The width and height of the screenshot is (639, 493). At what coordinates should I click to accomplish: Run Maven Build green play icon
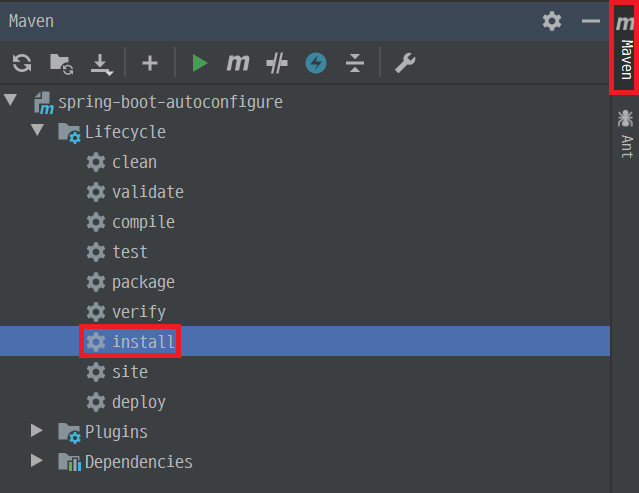click(x=200, y=63)
